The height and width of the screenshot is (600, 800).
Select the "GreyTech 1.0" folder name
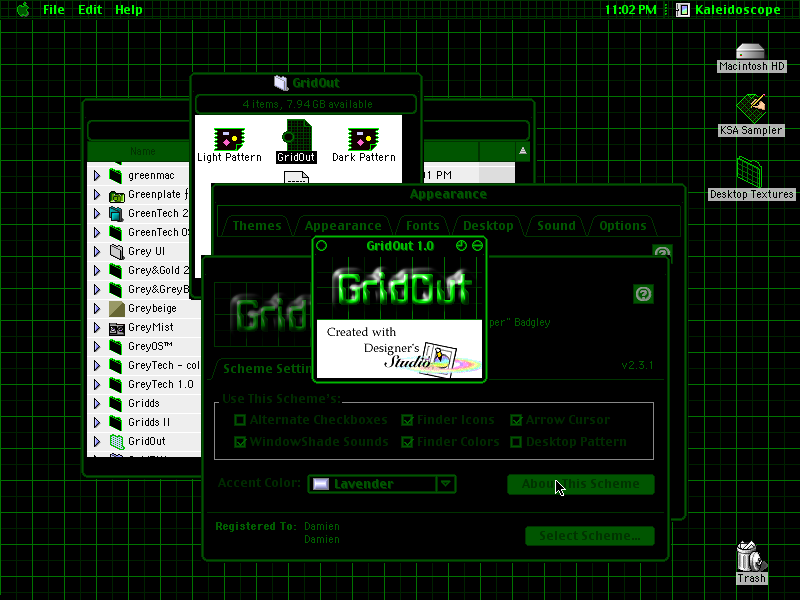161,384
